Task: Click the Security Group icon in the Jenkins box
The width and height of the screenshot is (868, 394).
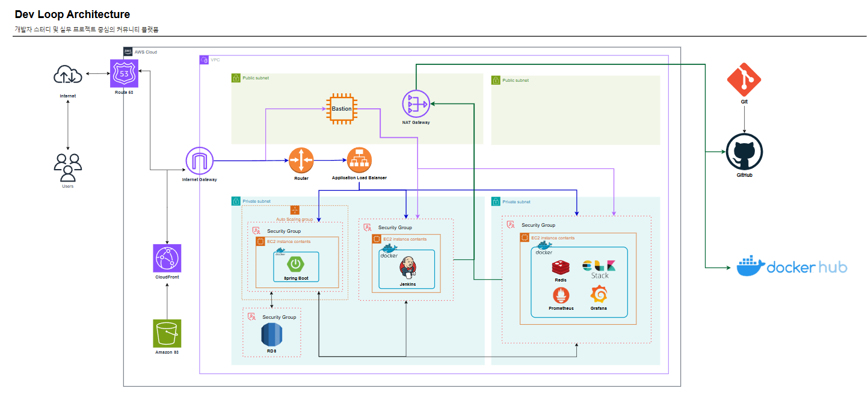Action: [368, 227]
